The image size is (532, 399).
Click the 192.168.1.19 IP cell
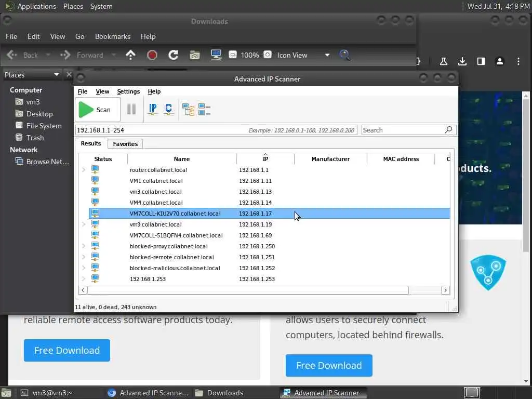pyautogui.click(x=255, y=224)
